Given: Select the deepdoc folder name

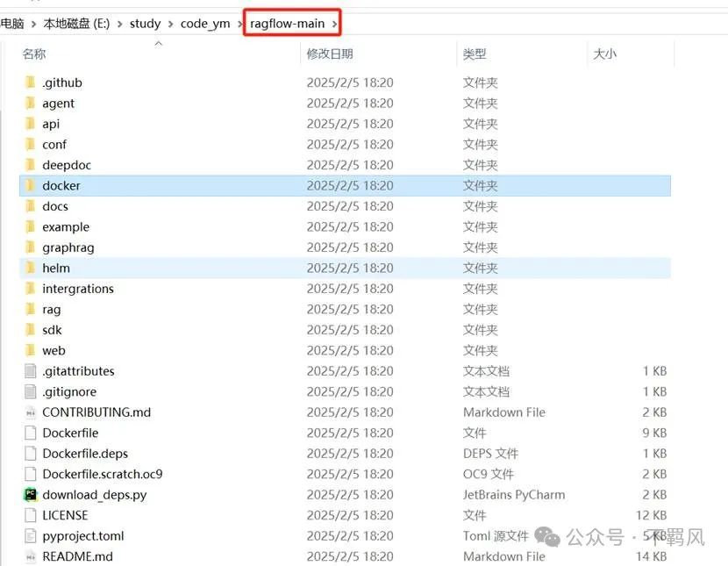Looking at the screenshot, I should [67, 165].
